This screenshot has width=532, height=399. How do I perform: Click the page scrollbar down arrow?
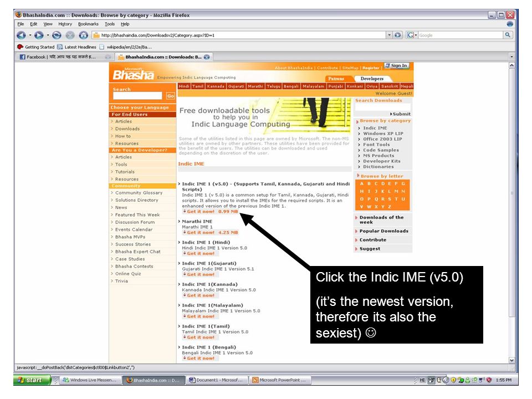click(511, 360)
